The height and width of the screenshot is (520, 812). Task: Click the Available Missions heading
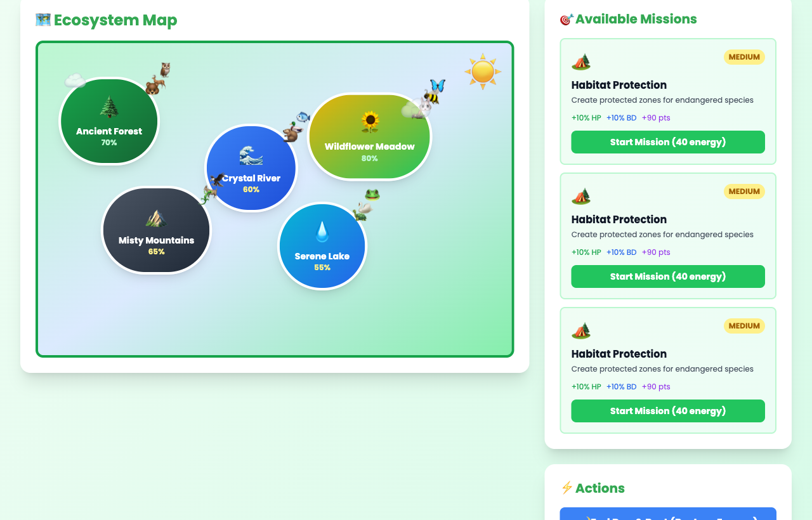tap(636, 19)
